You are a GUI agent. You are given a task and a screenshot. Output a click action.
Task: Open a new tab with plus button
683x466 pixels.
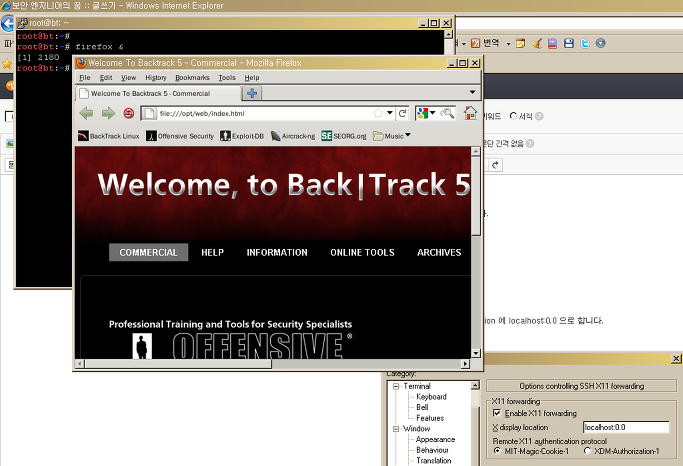point(252,93)
